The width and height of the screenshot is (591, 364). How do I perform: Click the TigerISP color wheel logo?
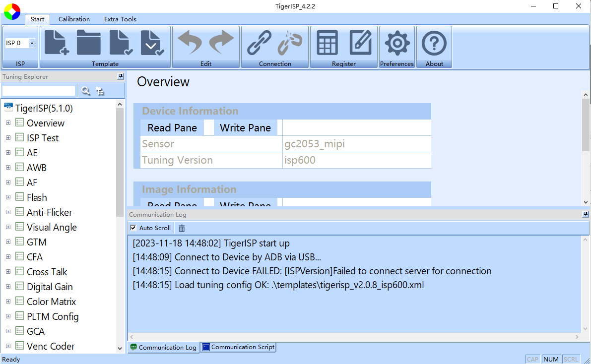pyautogui.click(x=12, y=11)
